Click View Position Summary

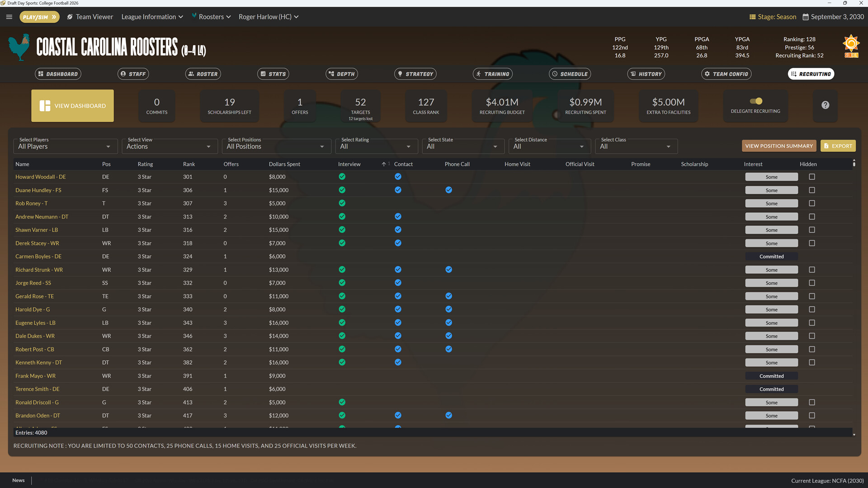tap(778, 145)
